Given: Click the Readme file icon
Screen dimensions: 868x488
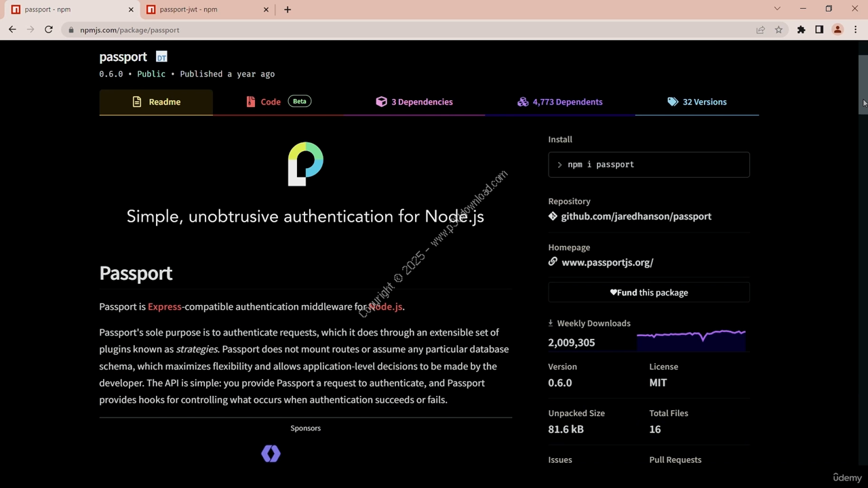Looking at the screenshot, I should (137, 102).
